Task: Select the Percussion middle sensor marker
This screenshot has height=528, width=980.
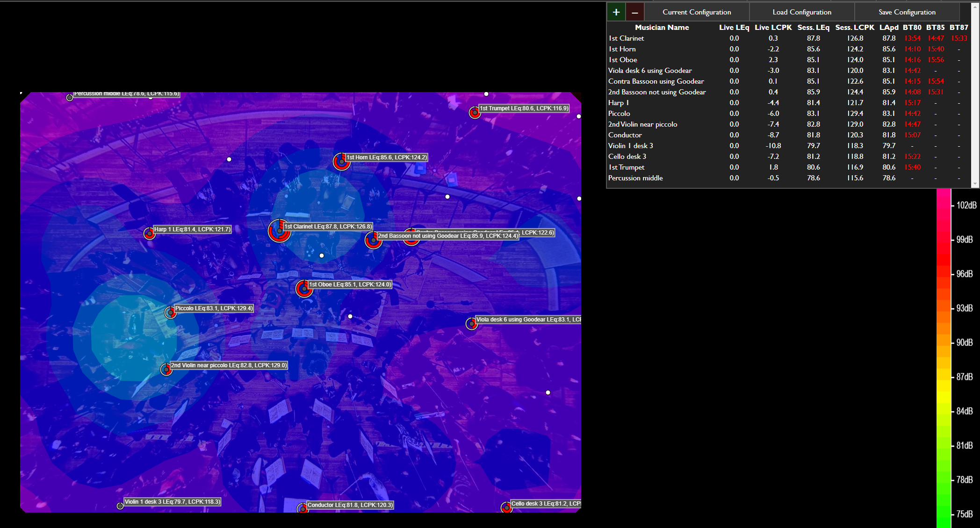Action: (x=70, y=98)
